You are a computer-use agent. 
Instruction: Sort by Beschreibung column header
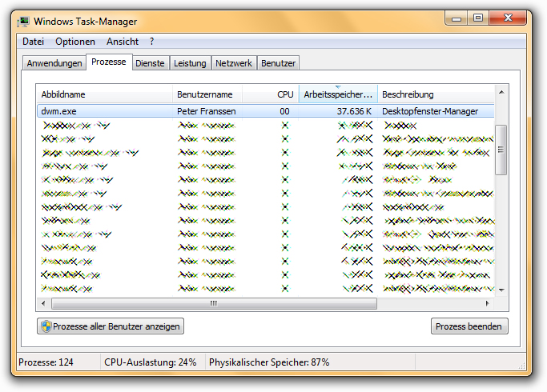tap(436, 94)
